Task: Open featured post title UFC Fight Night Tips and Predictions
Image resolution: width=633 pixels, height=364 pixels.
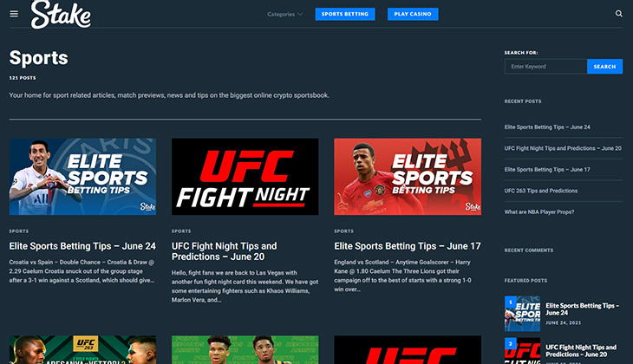Action: (581, 351)
